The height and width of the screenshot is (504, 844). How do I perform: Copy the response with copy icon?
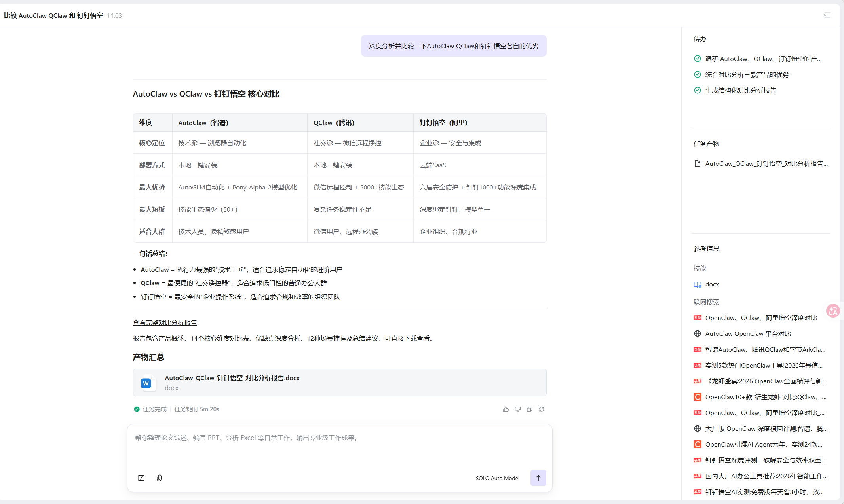pos(529,409)
